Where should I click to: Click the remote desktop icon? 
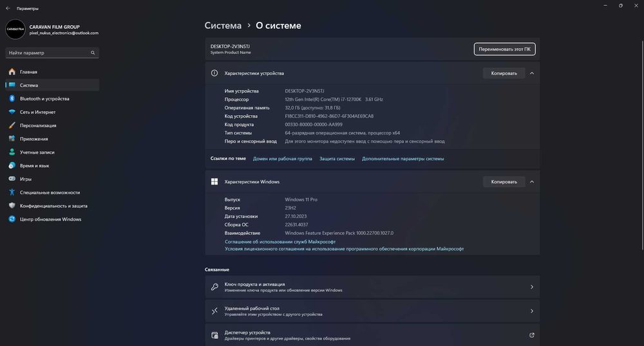coord(214,311)
